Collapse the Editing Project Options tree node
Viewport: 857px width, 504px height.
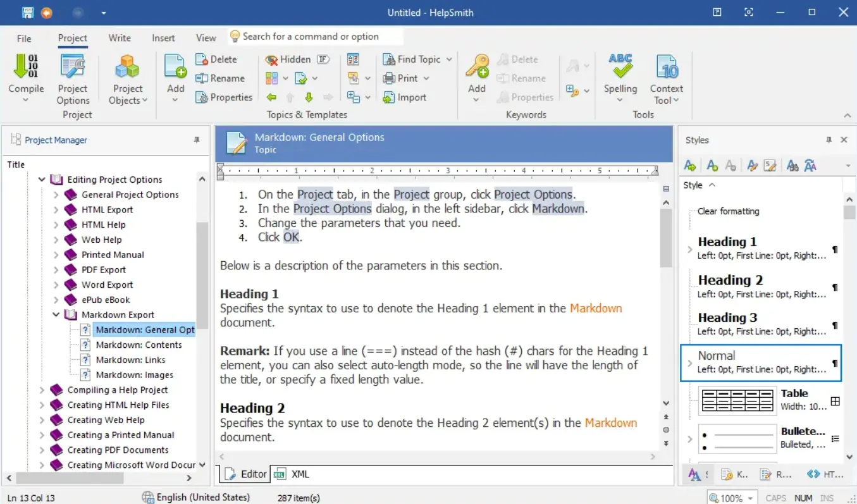[x=42, y=180]
